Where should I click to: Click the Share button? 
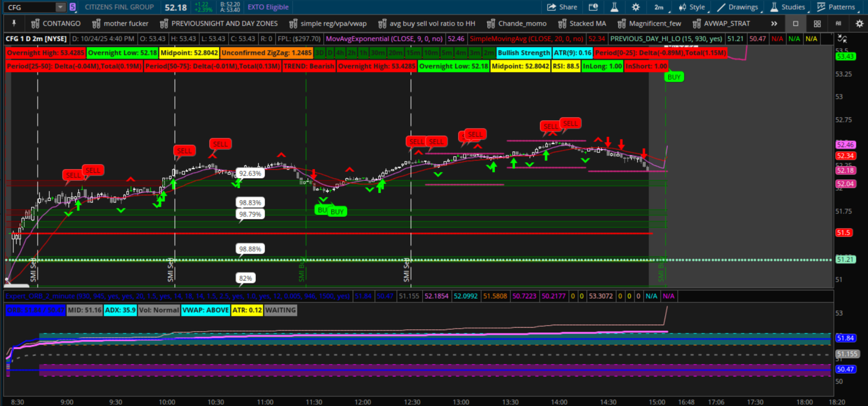[x=562, y=7]
